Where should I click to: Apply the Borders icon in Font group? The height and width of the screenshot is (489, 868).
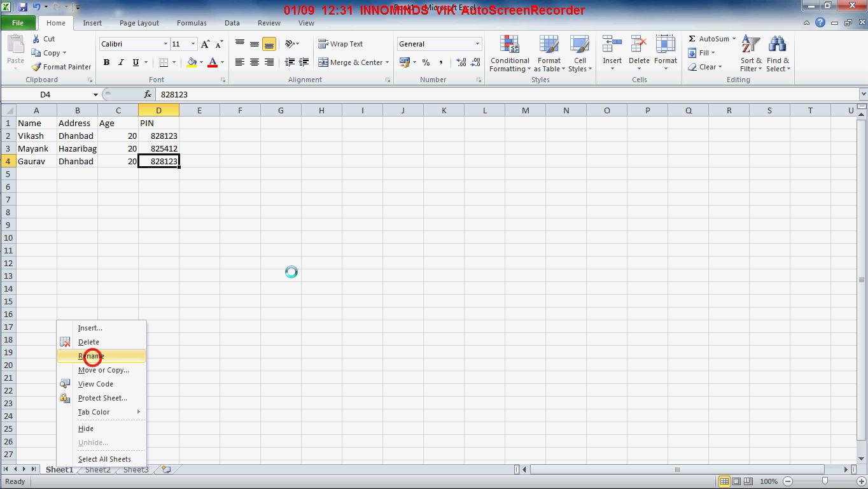coord(164,62)
